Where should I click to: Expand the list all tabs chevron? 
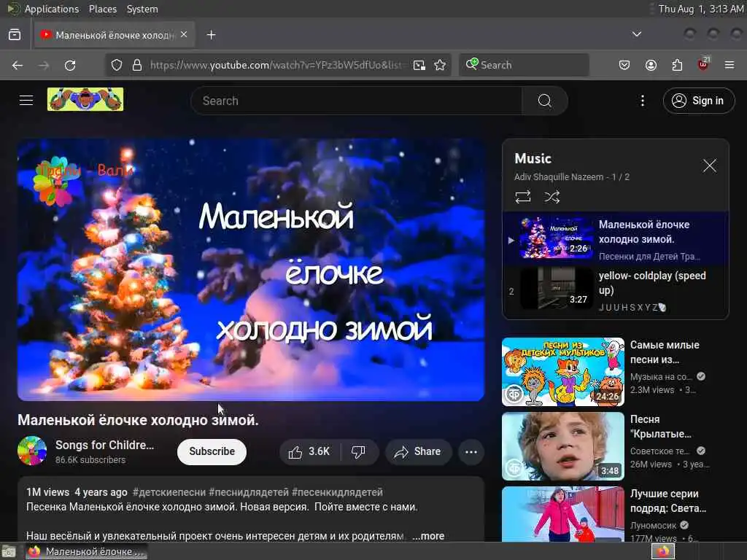coord(636,34)
